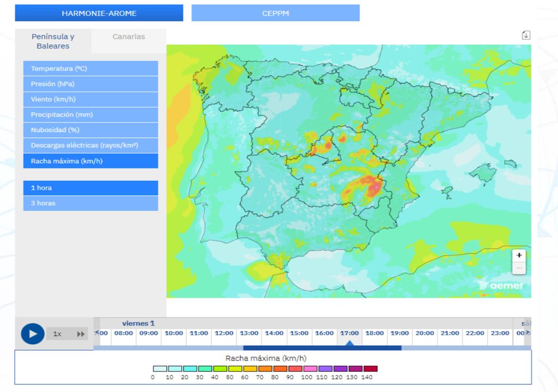Zoom in with the plus button
Image resolution: width=558 pixels, height=392 pixels.
[x=519, y=255]
